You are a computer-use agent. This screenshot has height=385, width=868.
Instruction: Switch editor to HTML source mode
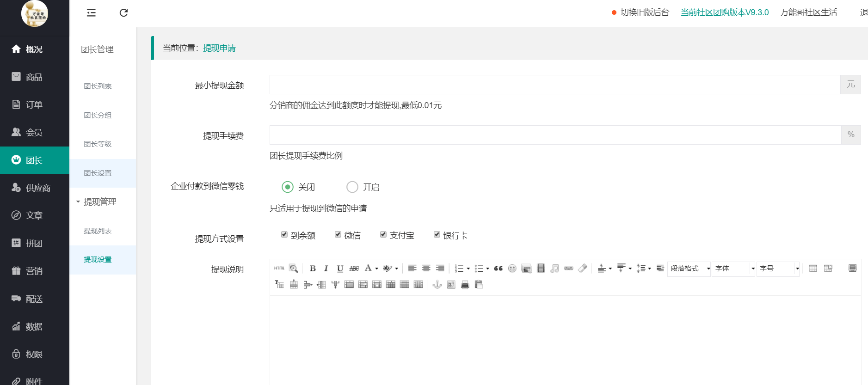tap(279, 269)
